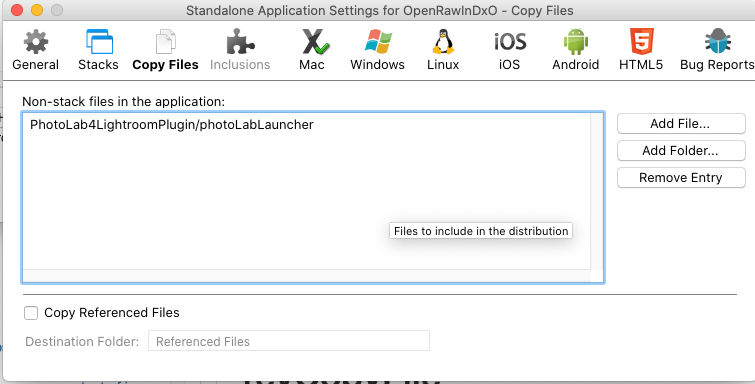
Task: Click the Destination Folder input field
Action: tap(289, 341)
